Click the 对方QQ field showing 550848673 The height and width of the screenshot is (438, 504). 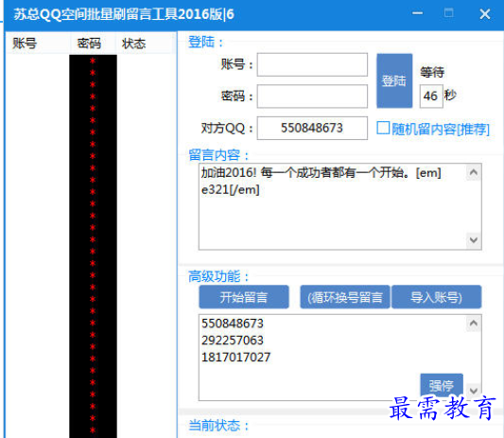coord(312,128)
